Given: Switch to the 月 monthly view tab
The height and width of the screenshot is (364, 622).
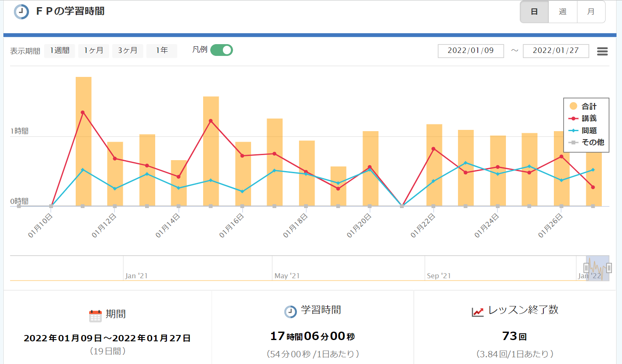Looking at the screenshot, I should [x=591, y=12].
